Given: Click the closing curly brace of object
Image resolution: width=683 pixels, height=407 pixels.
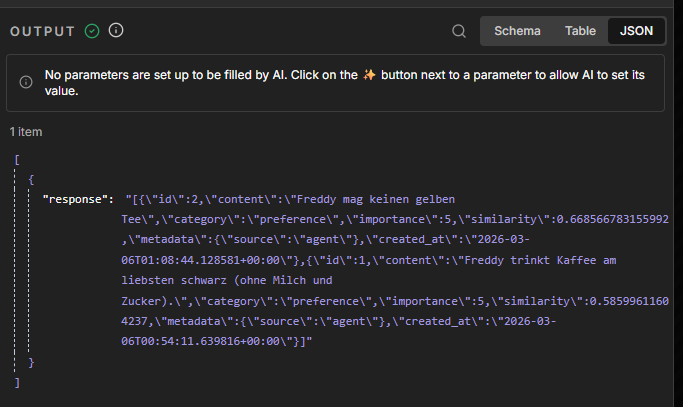Looking at the screenshot, I should pyautogui.click(x=32, y=362).
